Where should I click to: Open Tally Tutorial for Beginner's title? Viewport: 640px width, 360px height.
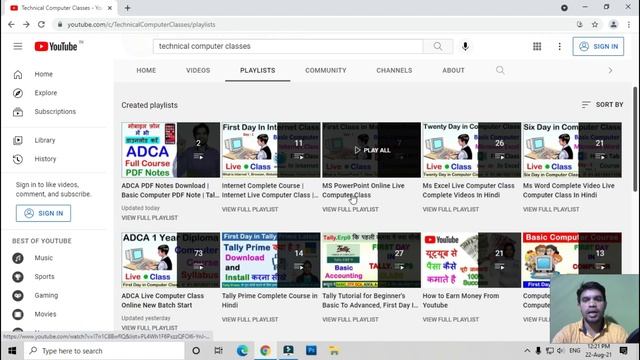(370, 300)
